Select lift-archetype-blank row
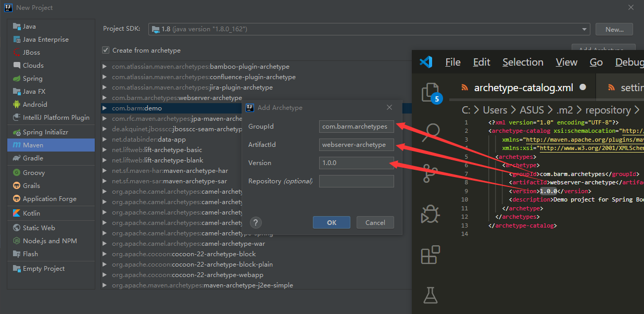 coord(158,160)
